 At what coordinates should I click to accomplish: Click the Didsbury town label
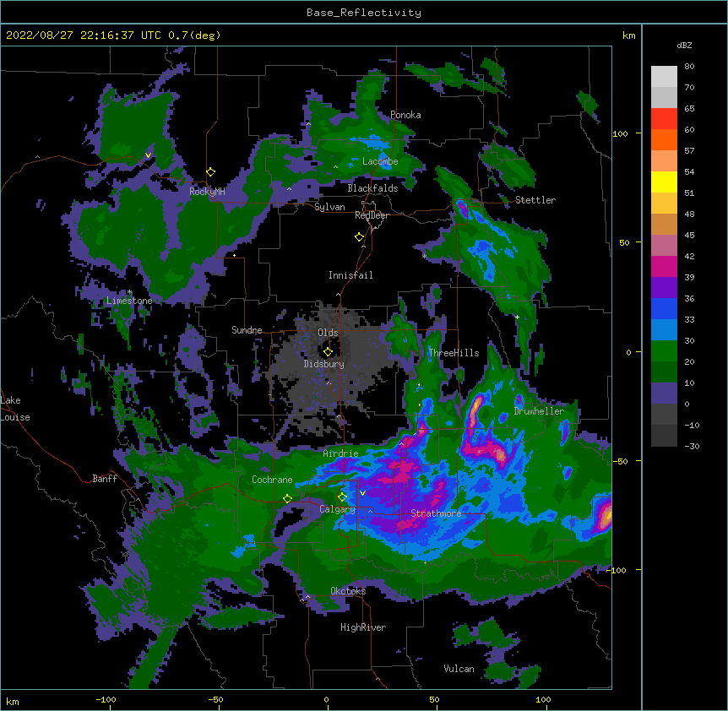click(x=324, y=364)
